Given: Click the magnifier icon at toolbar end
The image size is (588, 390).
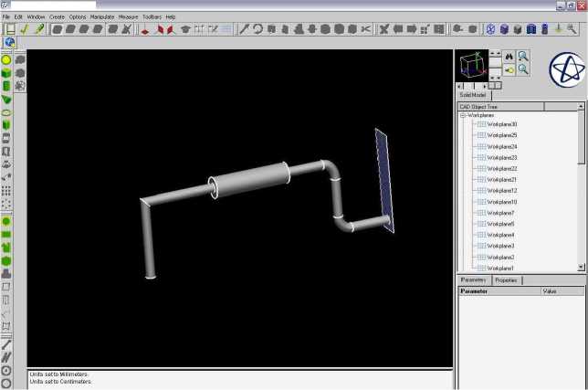Looking at the screenshot, I should tap(572, 29).
